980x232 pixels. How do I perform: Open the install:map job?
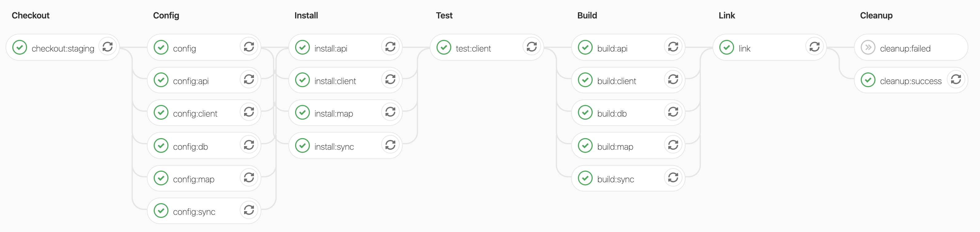click(x=333, y=114)
